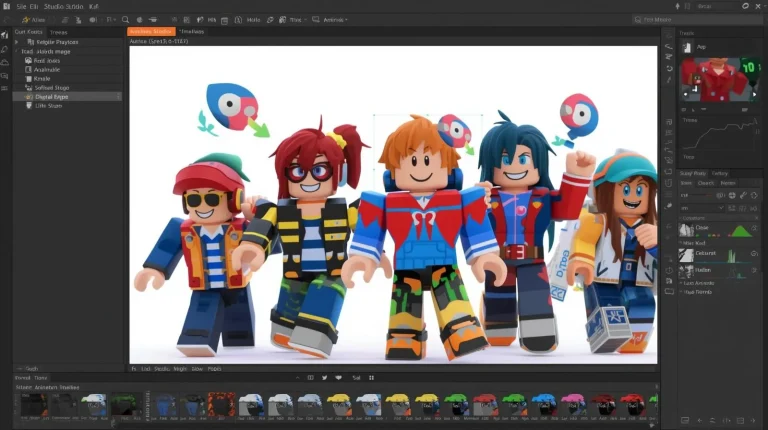This screenshot has width=768, height=430.
Task: Select the dark green timeline thumbnail
Action: [124, 405]
